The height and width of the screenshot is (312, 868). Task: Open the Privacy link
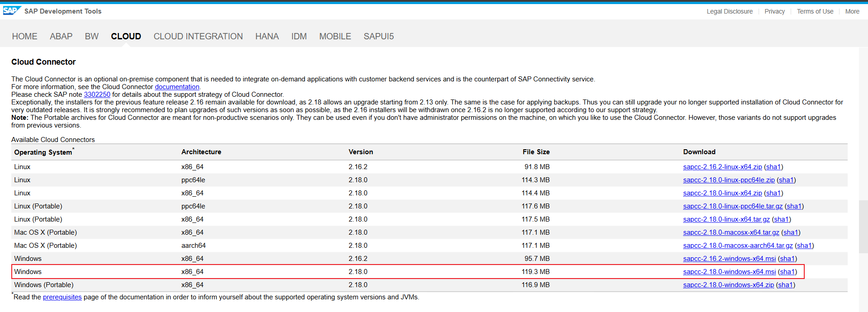click(x=774, y=11)
